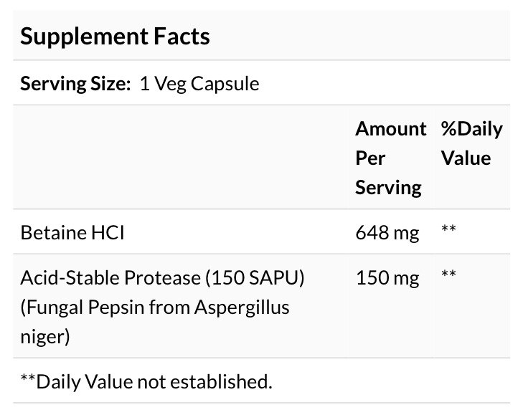This screenshot has height=420, width=518.
Task: Select the "1 Veg Capsule" text
Action: [199, 84]
